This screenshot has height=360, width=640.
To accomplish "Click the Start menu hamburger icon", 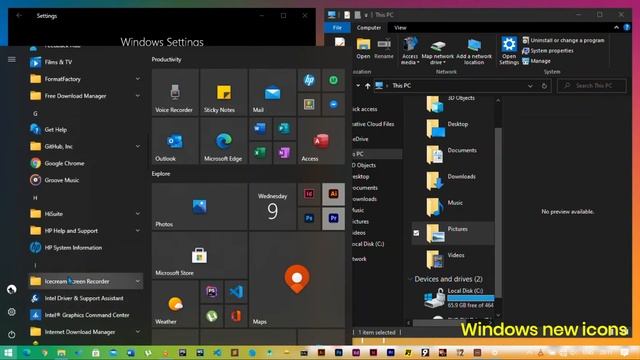I will click(x=12, y=60).
